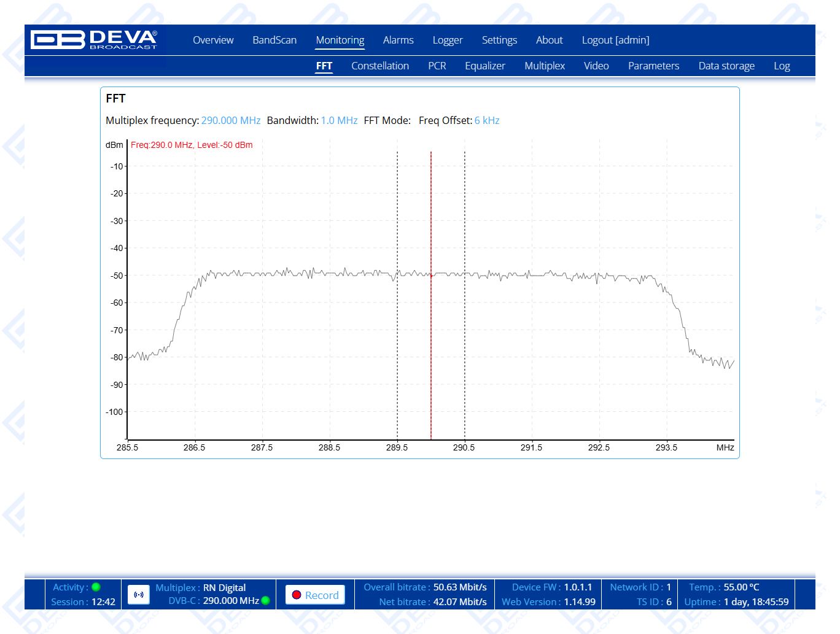
Task: Click the 290.000 MHz multiplex frequency value
Action: tap(231, 121)
